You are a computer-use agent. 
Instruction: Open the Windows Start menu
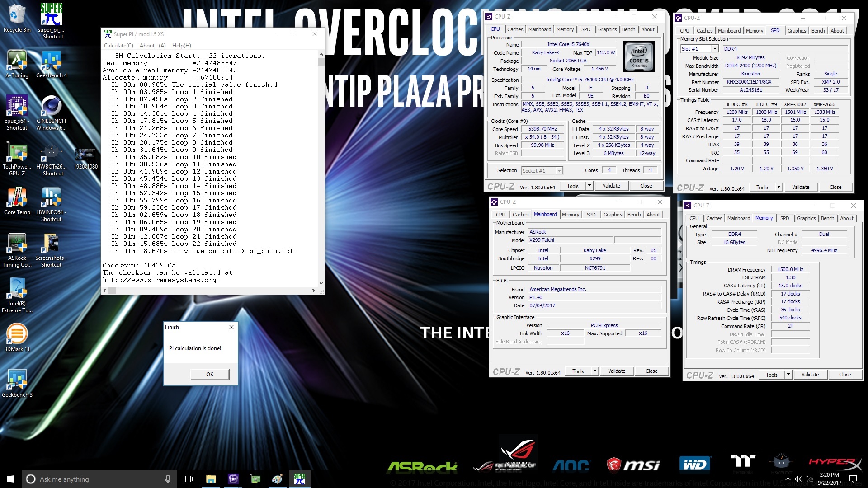[11, 479]
